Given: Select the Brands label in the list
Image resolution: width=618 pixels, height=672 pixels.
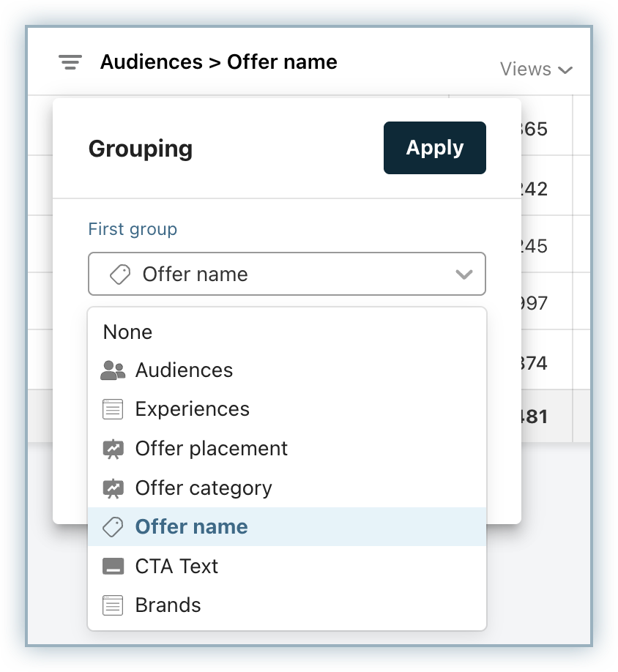Looking at the screenshot, I should click(x=168, y=605).
